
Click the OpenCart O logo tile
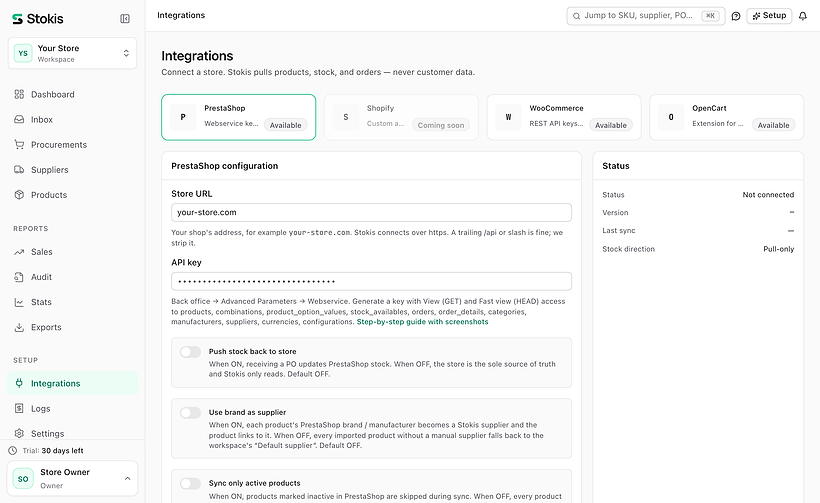coord(671,117)
